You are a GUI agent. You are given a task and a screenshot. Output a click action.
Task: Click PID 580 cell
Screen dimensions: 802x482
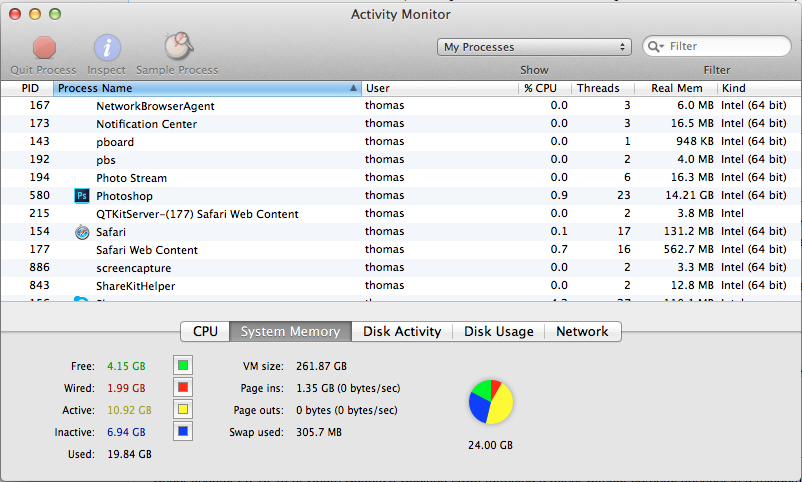point(39,195)
